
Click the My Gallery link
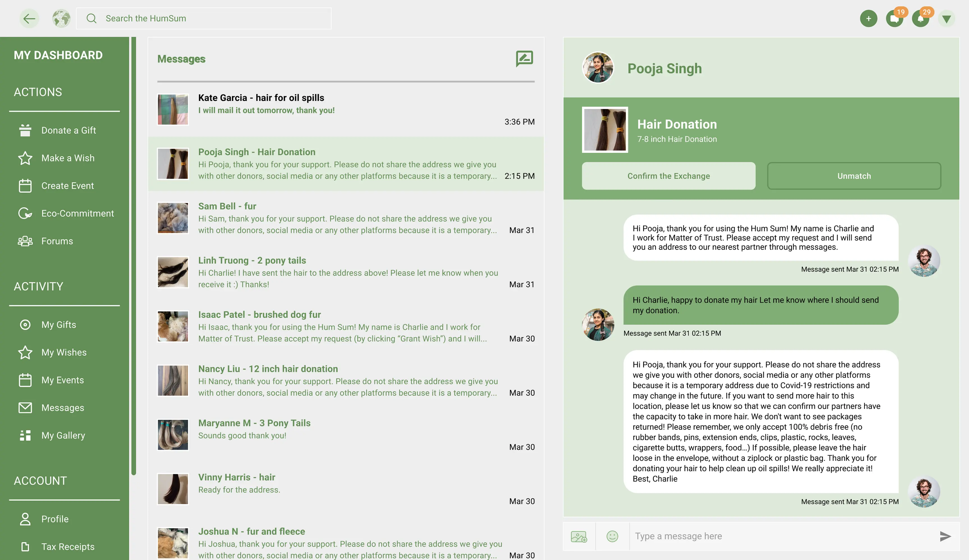(63, 436)
